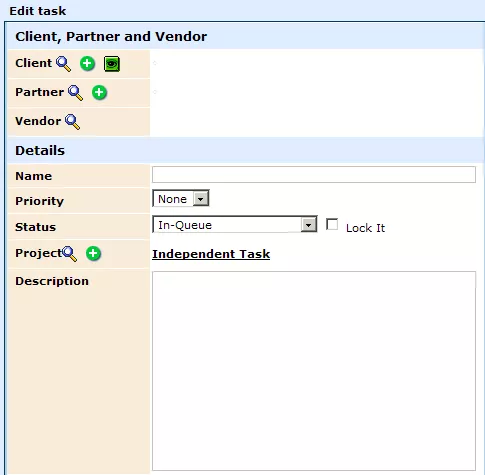This screenshot has height=475, width=485.
Task: Focus the Name text field
Action: pos(314,174)
